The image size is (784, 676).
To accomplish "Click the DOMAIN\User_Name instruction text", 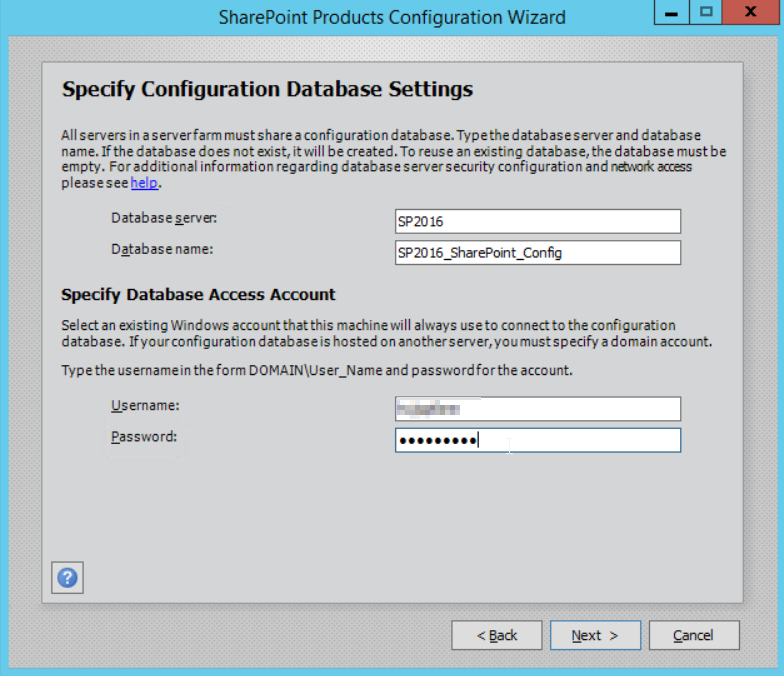I will tap(316, 370).
